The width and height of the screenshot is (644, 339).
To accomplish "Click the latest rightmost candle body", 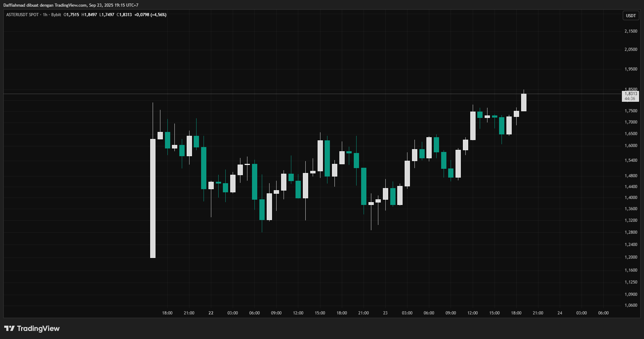I will pos(524,102).
